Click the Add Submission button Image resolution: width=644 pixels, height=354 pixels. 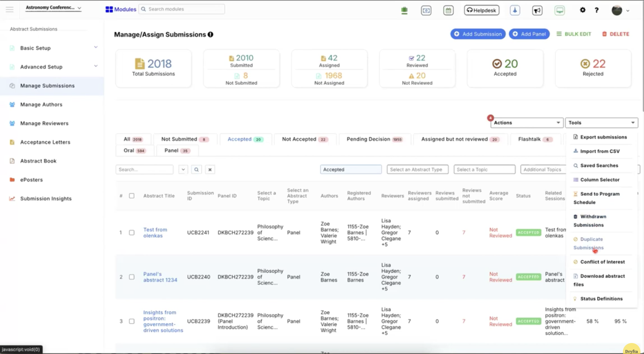tap(478, 34)
